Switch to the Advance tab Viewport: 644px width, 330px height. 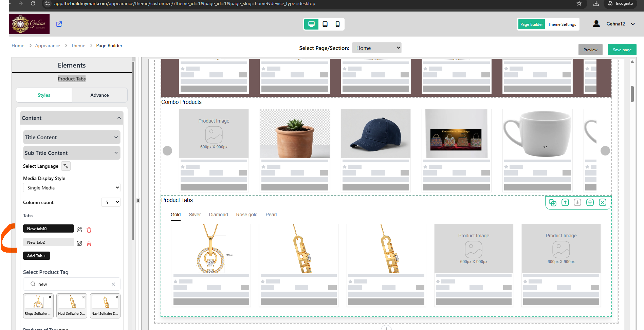[99, 95]
